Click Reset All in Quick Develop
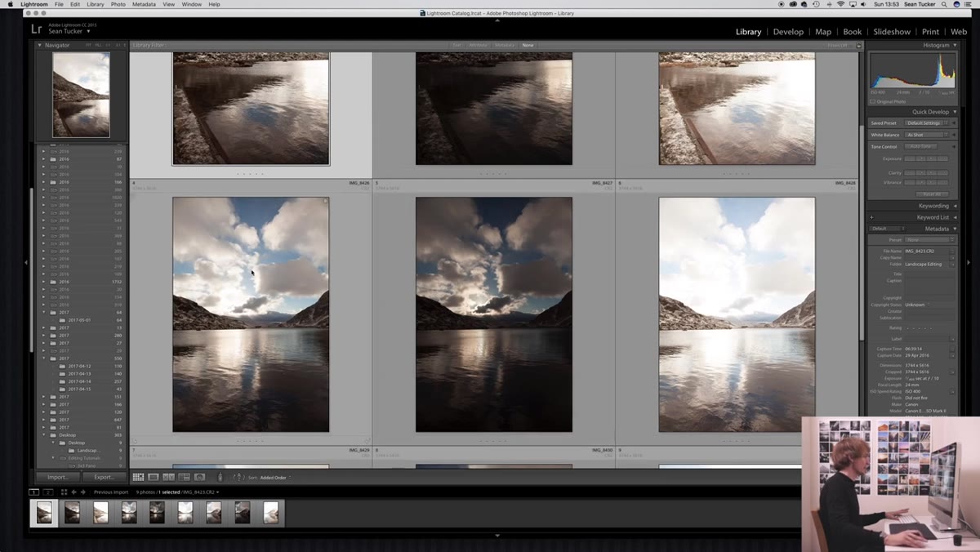 pos(932,194)
